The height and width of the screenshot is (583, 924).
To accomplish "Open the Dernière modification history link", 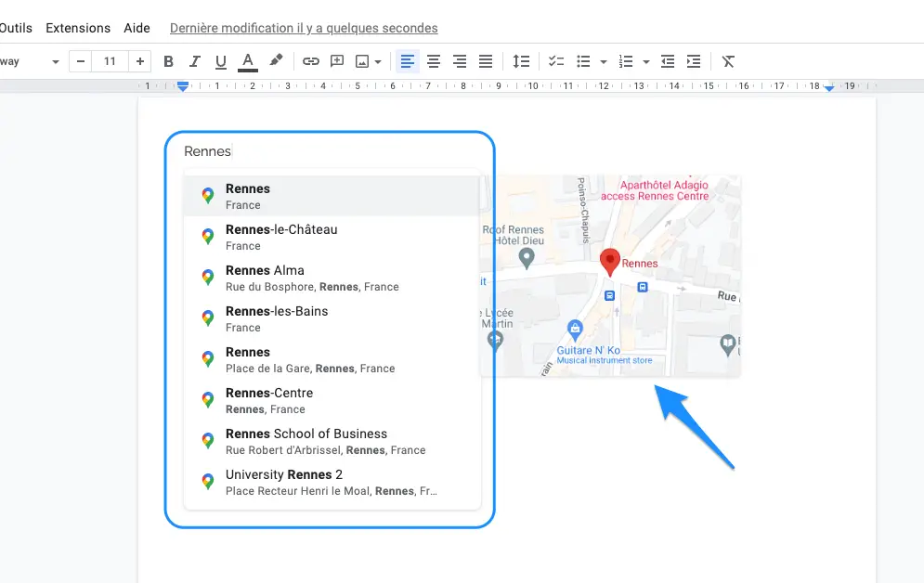I will 304,28.
